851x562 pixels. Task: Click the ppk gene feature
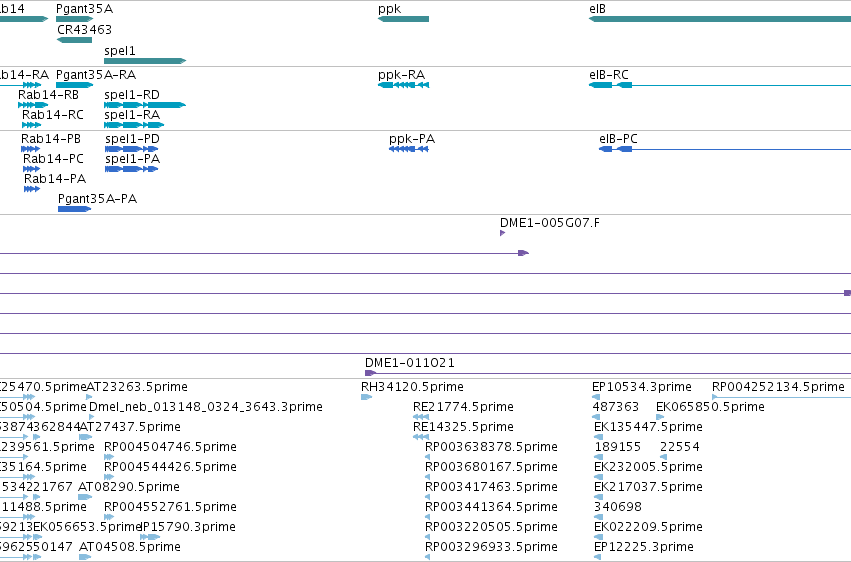coord(403,19)
